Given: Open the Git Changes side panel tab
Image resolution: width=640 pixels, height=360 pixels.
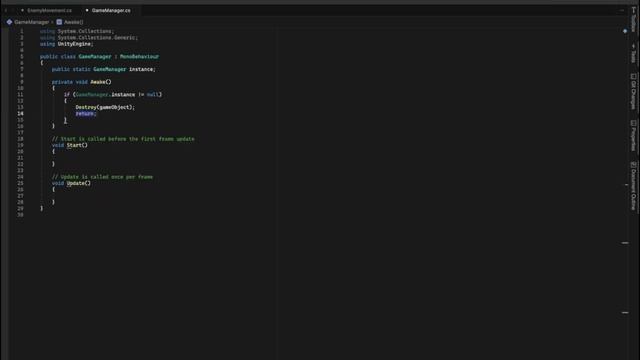Looking at the screenshot, I should [633, 91].
